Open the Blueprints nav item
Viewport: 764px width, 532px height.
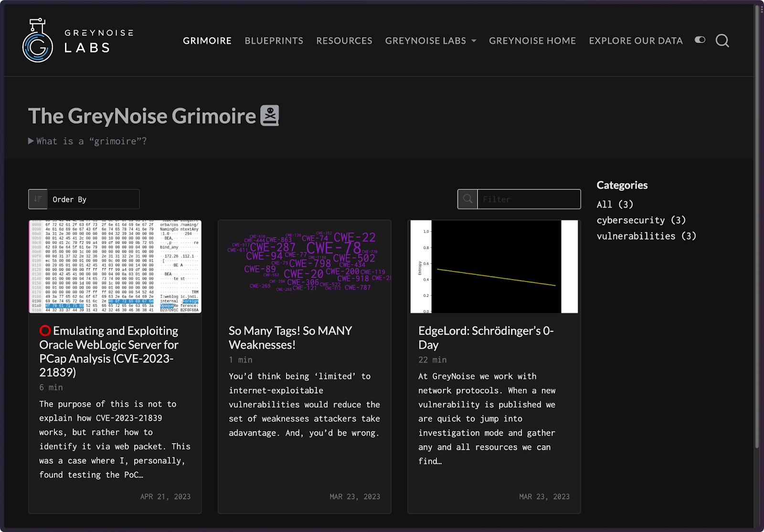point(274,41)
